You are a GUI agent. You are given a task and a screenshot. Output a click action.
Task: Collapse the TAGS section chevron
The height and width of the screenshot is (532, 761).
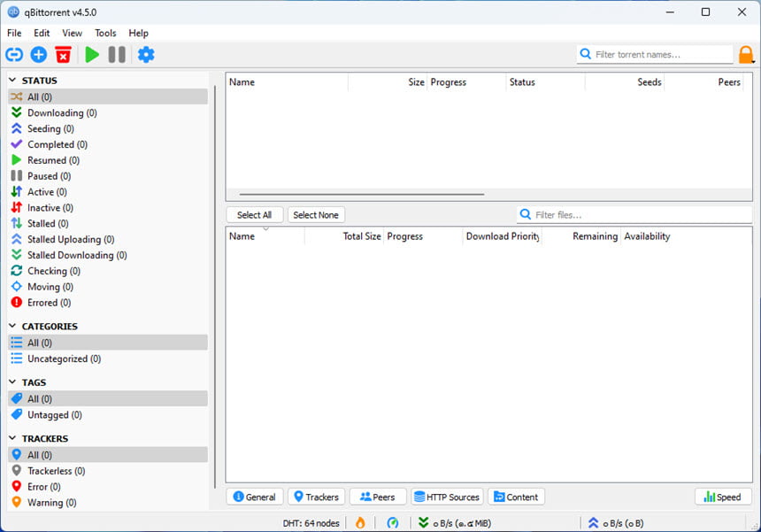click(12, 382)
